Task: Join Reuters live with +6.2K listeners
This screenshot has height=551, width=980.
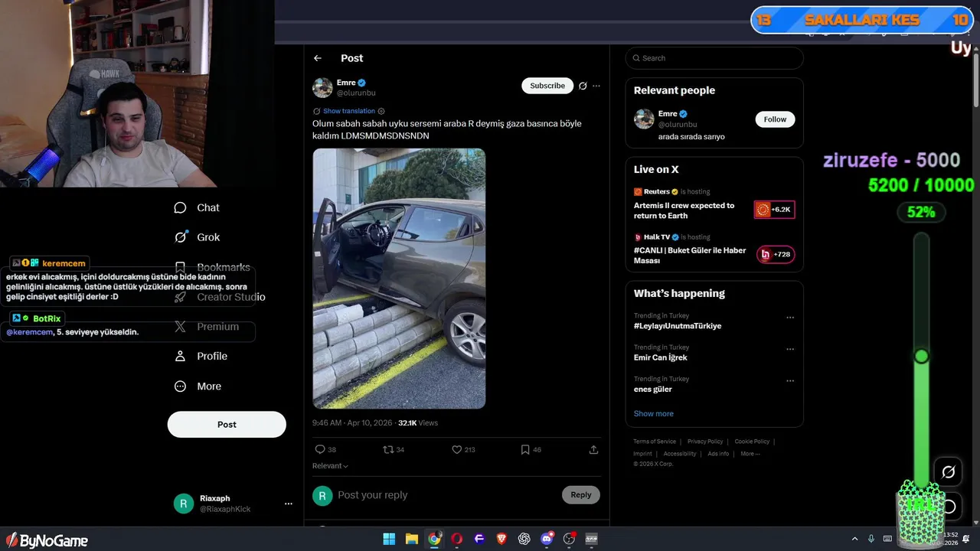Action: click(775, 210)
